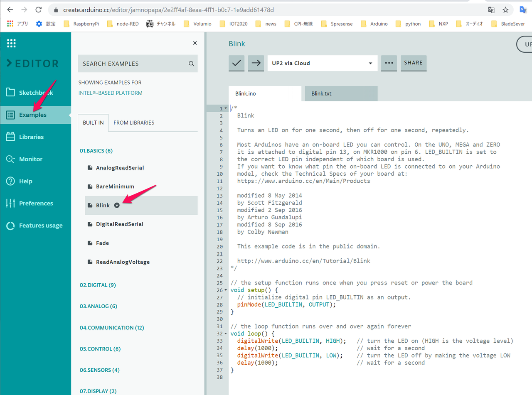The width and height of the screenshot is (532, 395).
Task: Open Preferences from the sidebar
Action: 36,204
